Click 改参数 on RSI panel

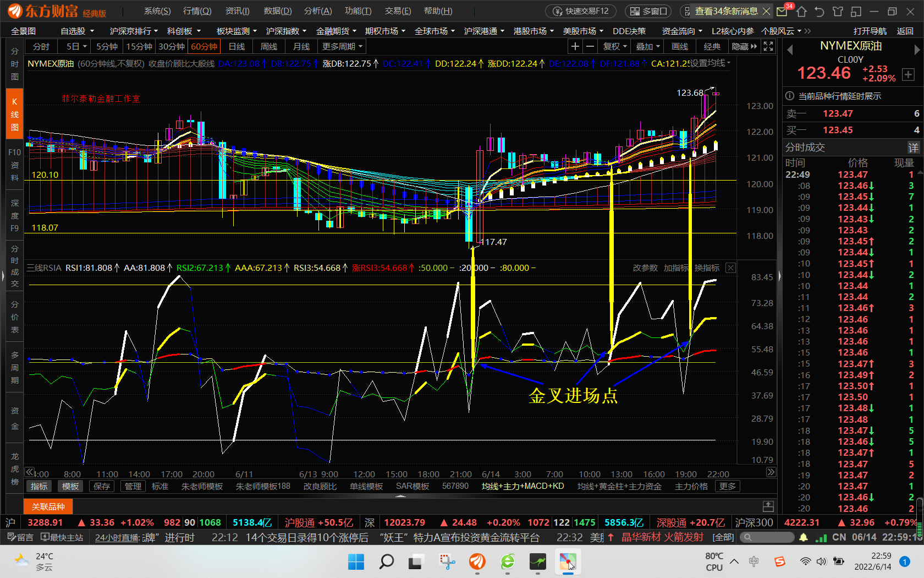[x=645, y=268]
